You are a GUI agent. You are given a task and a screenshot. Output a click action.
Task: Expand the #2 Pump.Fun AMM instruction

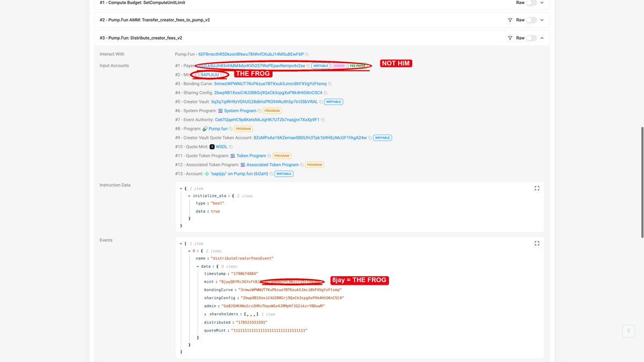pos(542,20)
